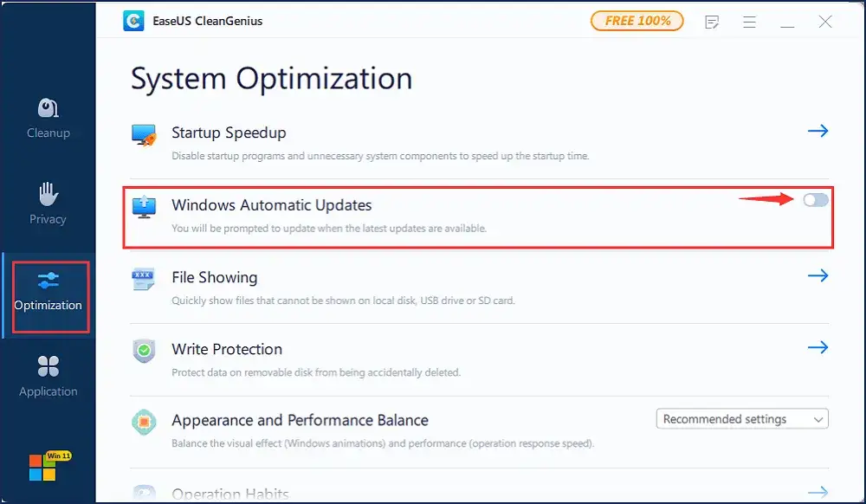Enable the Windows Automatic Updates switch
866x504 pixels.
click(815, 200)
